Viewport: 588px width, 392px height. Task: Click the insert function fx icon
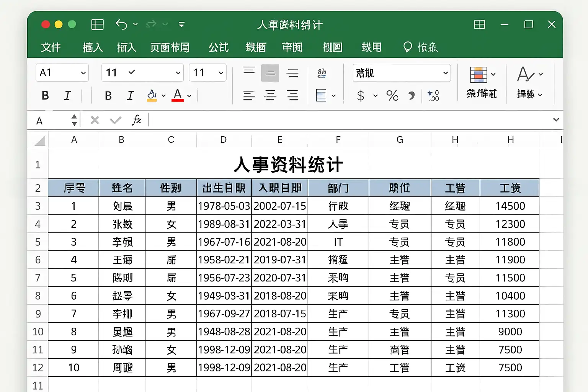pos(137,120)
